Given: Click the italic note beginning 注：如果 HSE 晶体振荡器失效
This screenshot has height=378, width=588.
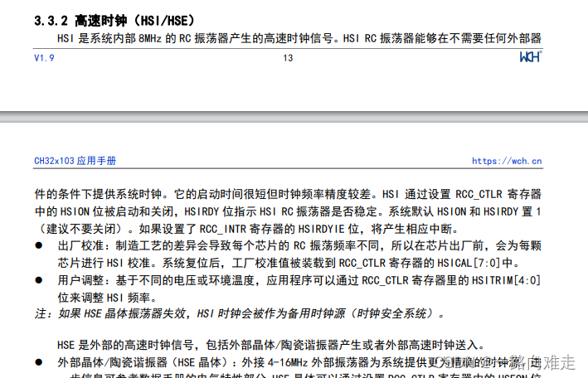Looking at the screenshot, I should click(240, 313).
